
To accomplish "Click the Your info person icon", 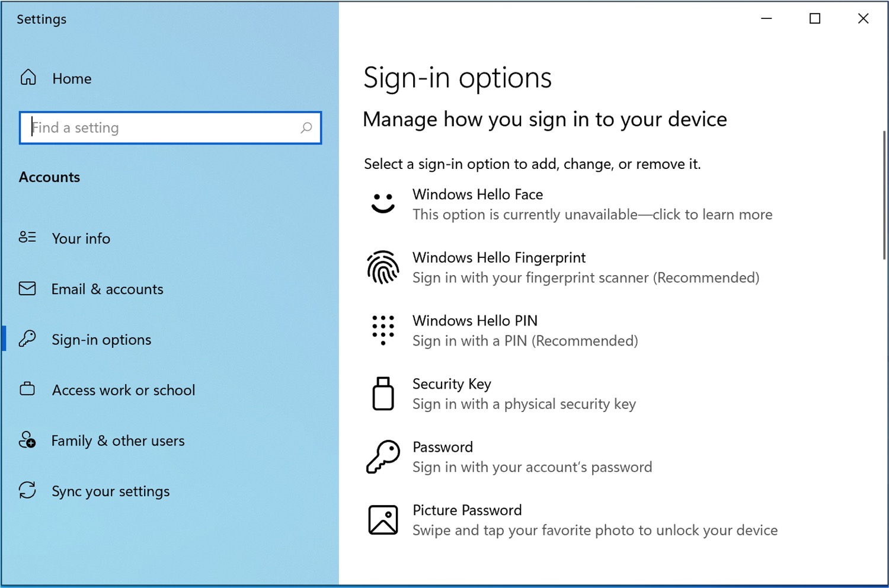I will point(27,238).
